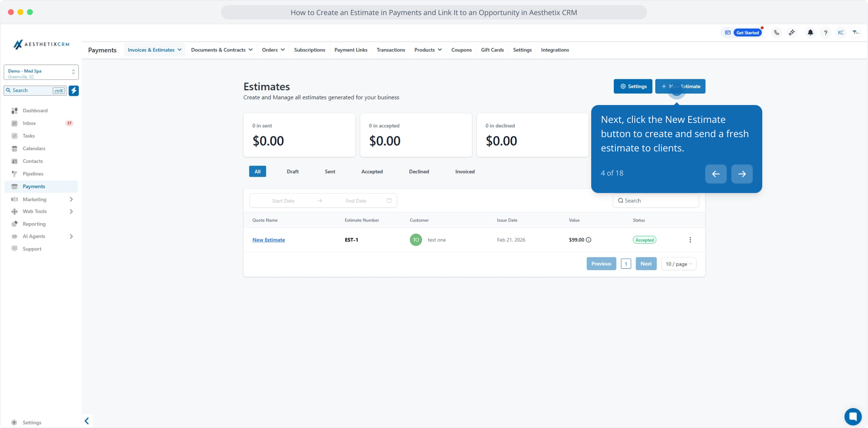Collapse the sidebar with left chevron
The height and width of the screenshot is (428, 868).
point(87,421)
